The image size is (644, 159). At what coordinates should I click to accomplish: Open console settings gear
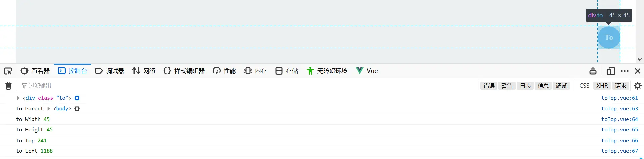pos(638,86)
